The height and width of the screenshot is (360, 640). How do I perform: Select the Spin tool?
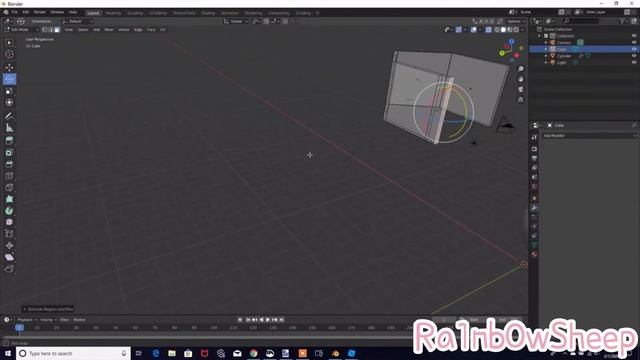[x=9, y=211]
